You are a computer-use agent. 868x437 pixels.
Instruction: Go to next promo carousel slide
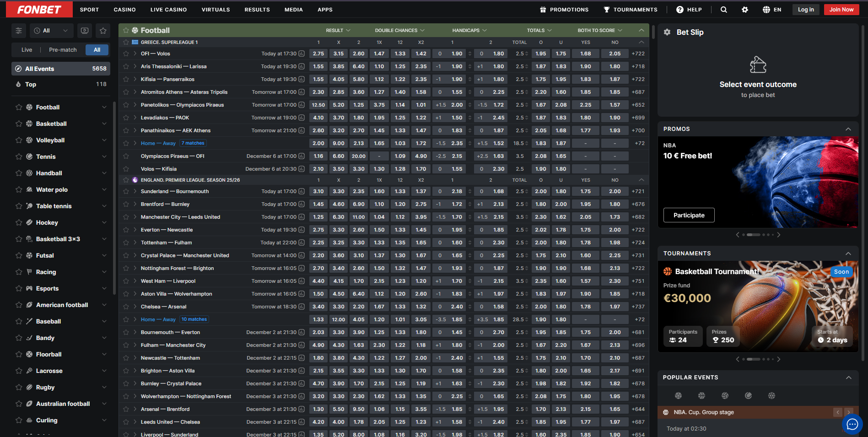click(779, 235)
